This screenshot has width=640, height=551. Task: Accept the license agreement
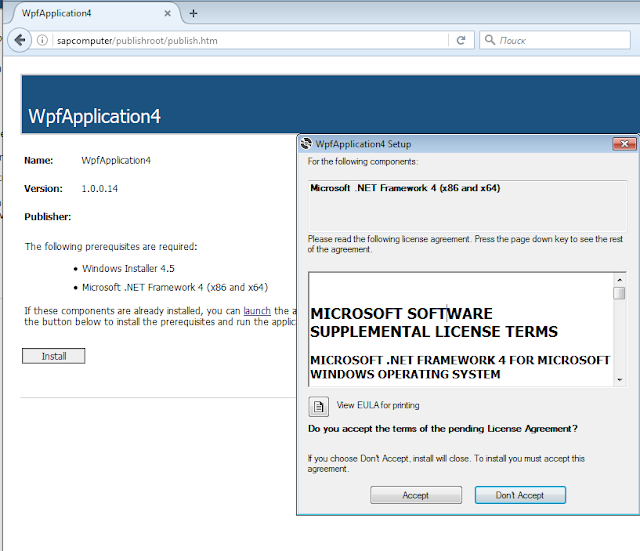[416, 495]
